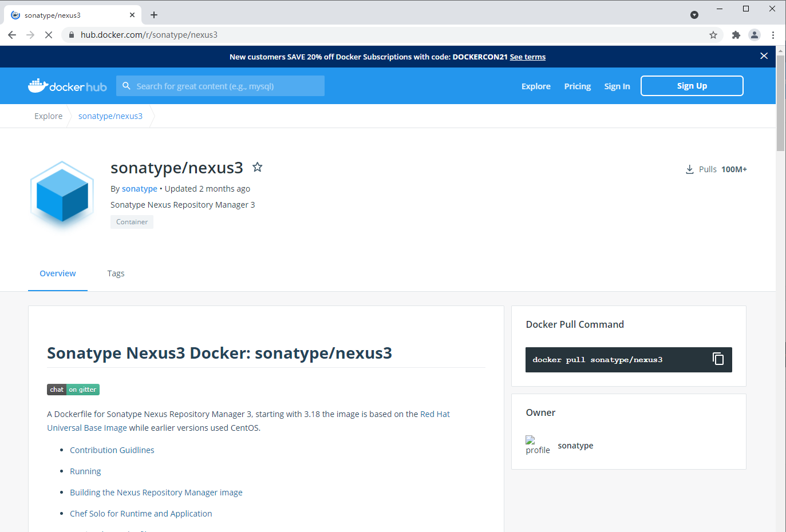Click the browser address bar URL
The height and width of the screenshot is (532, 786).
pos(149,35)
